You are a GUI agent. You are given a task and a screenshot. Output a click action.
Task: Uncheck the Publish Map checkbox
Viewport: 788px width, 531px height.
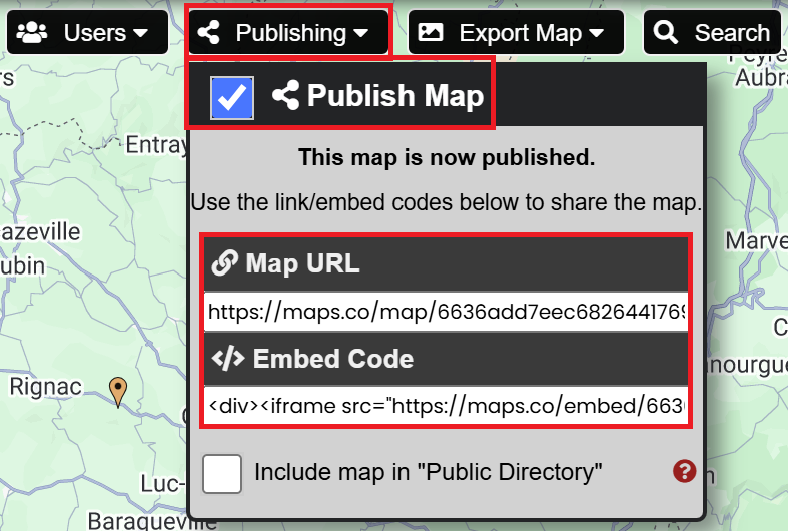(x=232, y=97)
